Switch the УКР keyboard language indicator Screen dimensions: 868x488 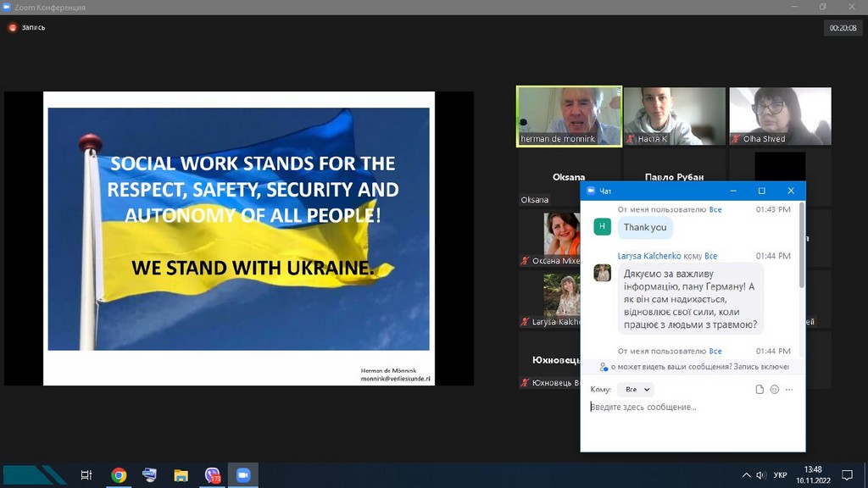pyautogui.click(x=780, y=475)
